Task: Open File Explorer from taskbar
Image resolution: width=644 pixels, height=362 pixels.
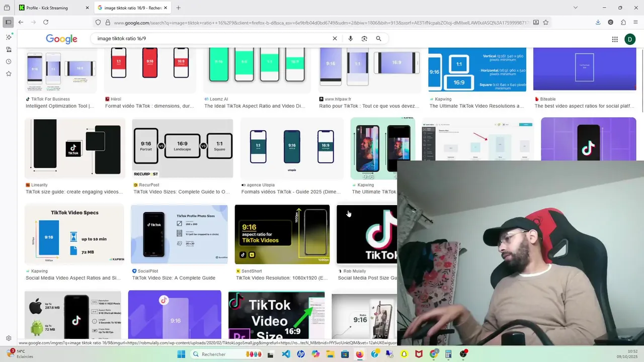Action: [x=331, y=354]
